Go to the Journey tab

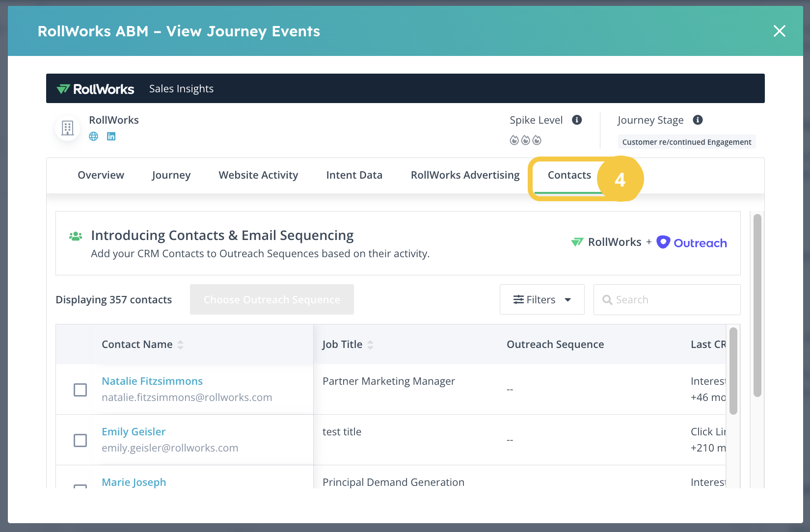171,175
